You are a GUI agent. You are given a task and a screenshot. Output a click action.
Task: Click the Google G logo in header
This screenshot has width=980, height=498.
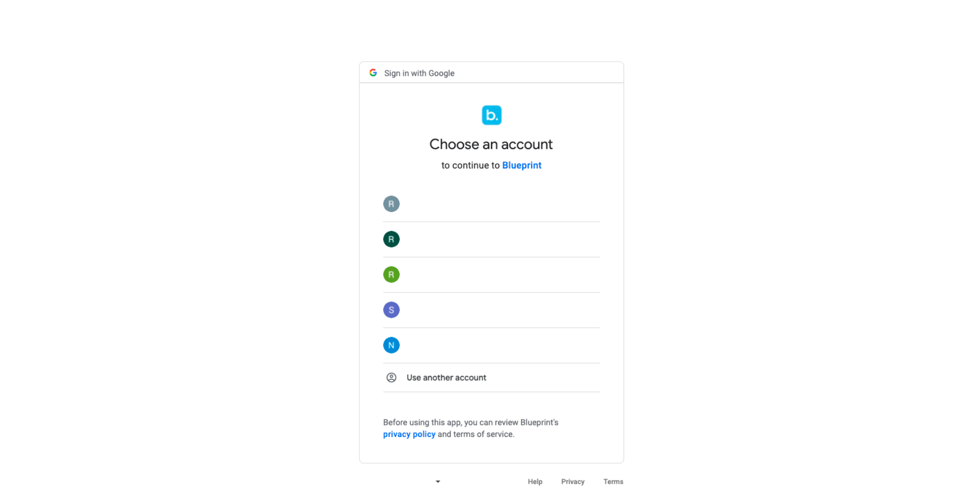coord(373,73)
